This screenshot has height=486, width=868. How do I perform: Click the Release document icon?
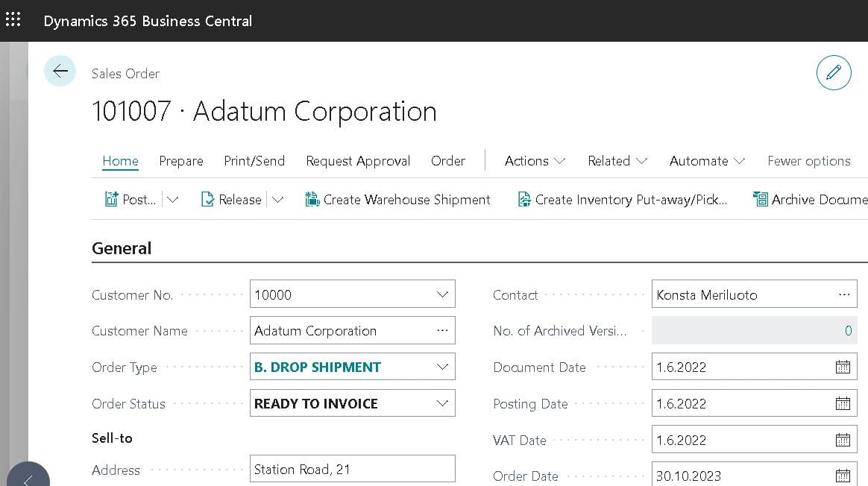[207, 199]
